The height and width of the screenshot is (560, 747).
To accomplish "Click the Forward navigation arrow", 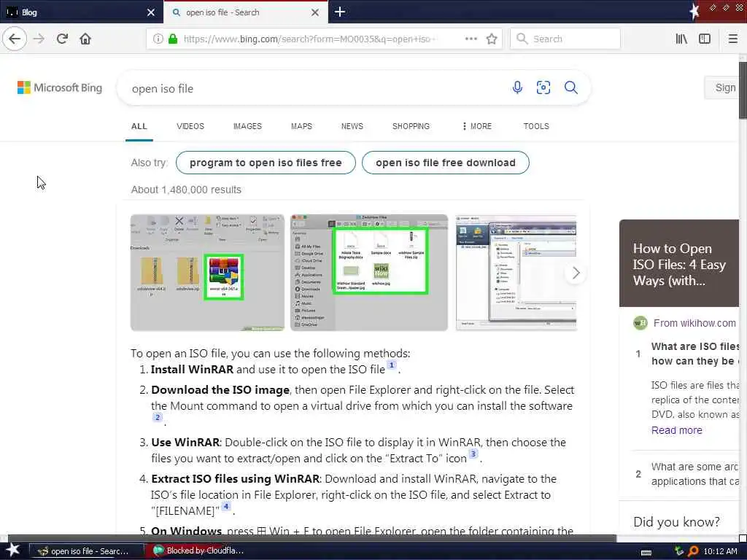I will pyautogui.click(x=39, y=39).
